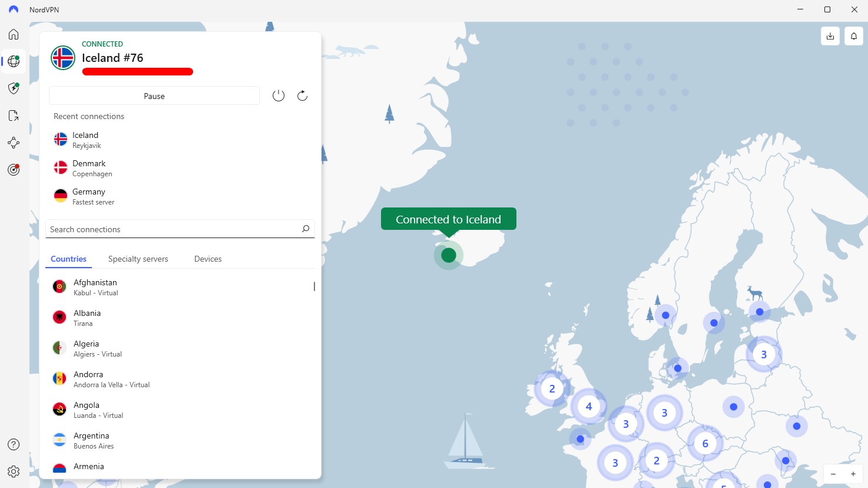The image size is (868, 488).
Task: Focus the Search connections field
Action: pos(180,229)
